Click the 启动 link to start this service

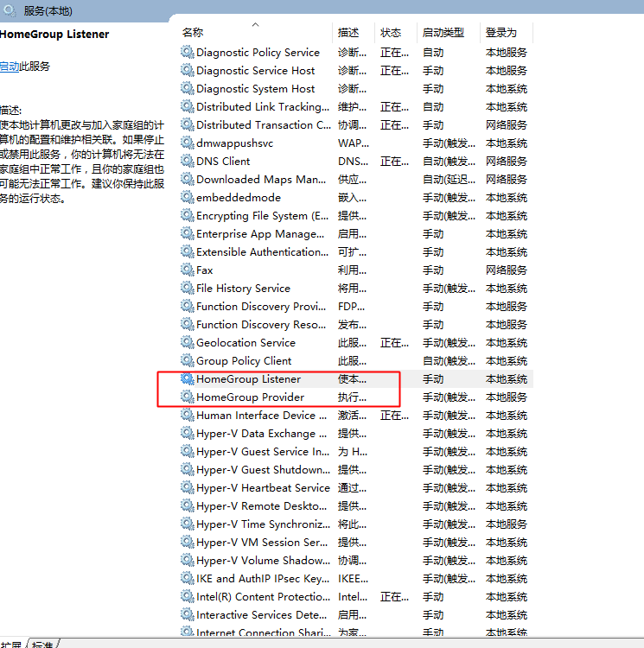pyautogui.click(x=10, y=67)
